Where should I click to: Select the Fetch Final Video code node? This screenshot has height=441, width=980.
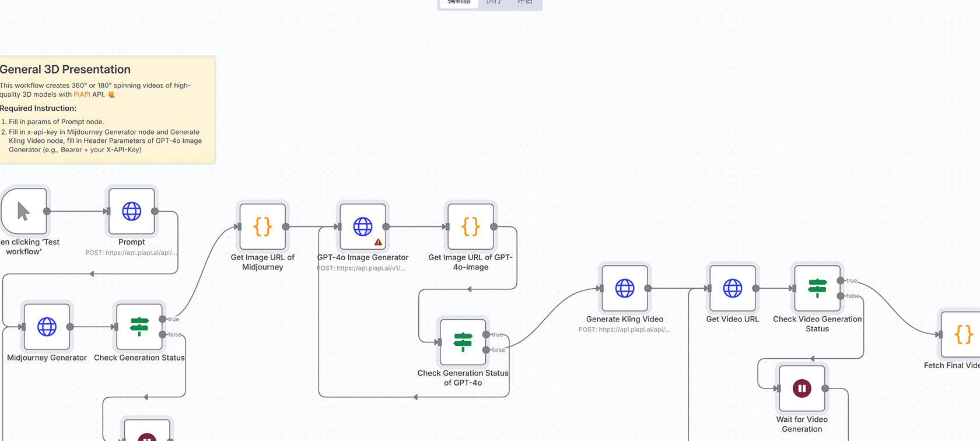(x=963, y=334)
